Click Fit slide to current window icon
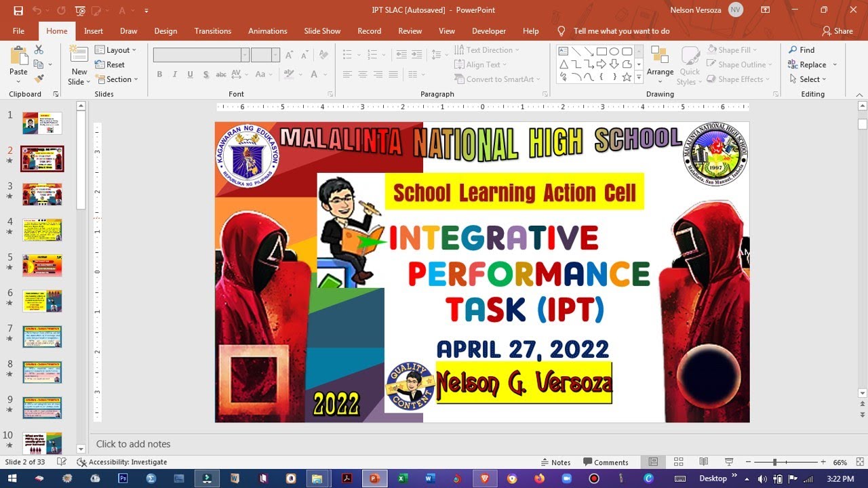This screenshot has width=868, height=488. tap(859, 462)
